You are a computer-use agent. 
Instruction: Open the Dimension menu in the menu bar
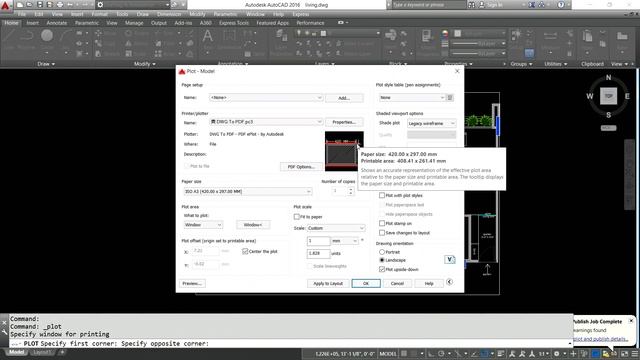[x=169, y=14]
